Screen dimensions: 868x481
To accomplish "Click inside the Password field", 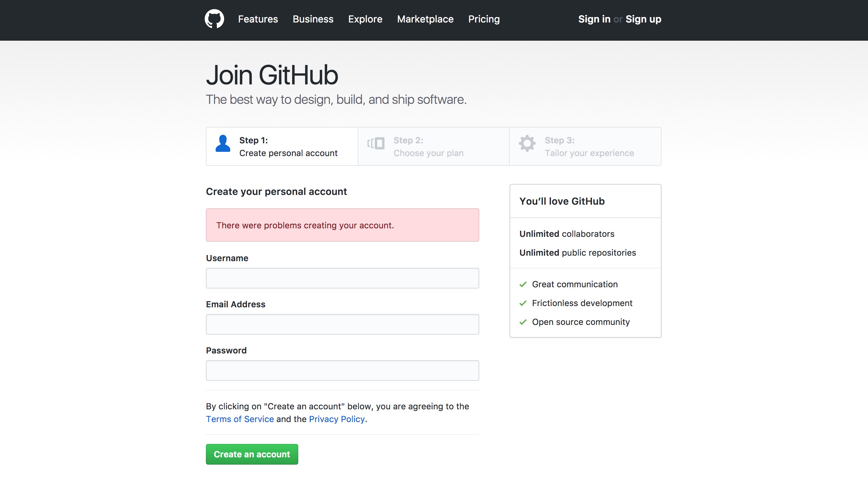I will [342, 370].
